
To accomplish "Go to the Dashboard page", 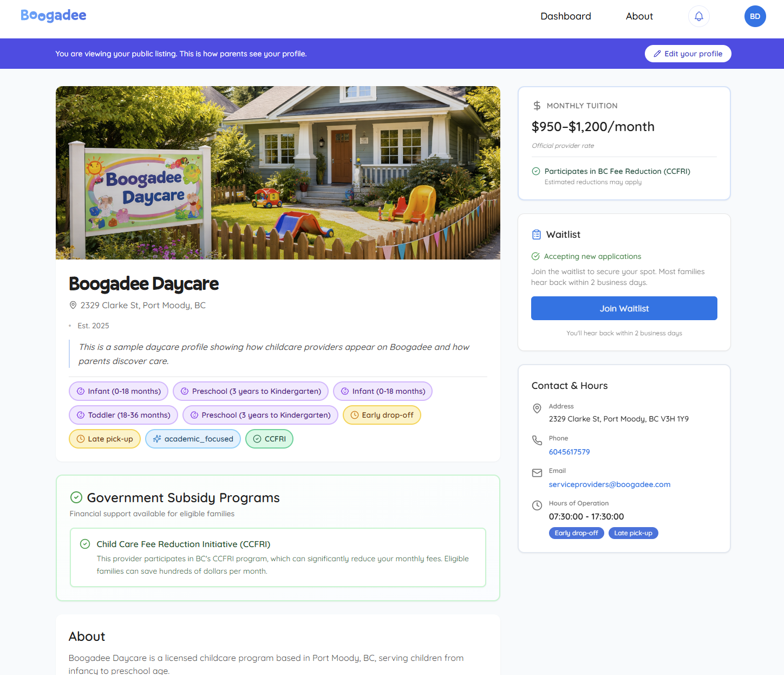I will (566, 16).
